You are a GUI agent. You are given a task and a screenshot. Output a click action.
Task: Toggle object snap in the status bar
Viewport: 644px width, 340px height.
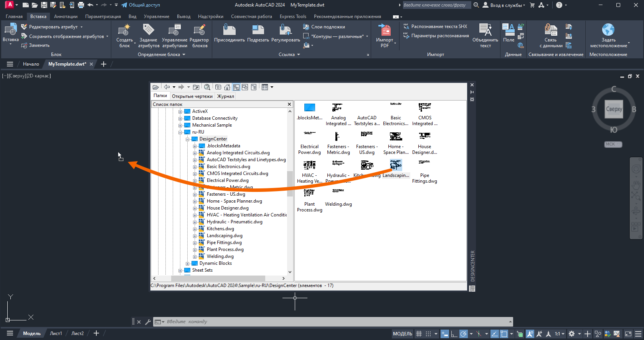tap(504, 334)
